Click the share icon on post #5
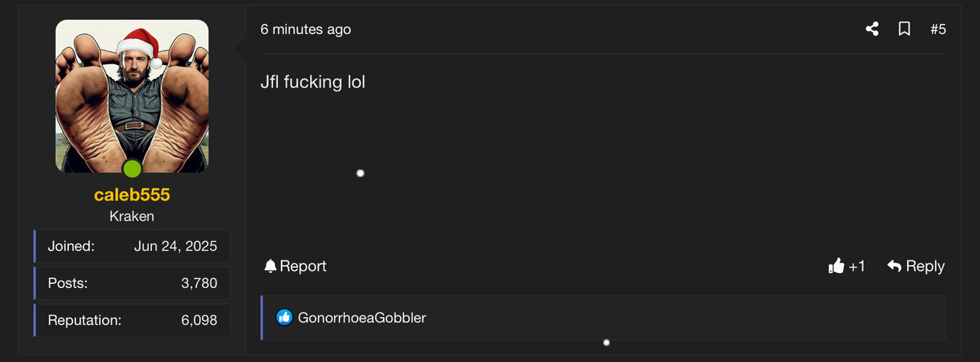The height and width of the screenshot is (362, 980). click(x=872, y=29)
